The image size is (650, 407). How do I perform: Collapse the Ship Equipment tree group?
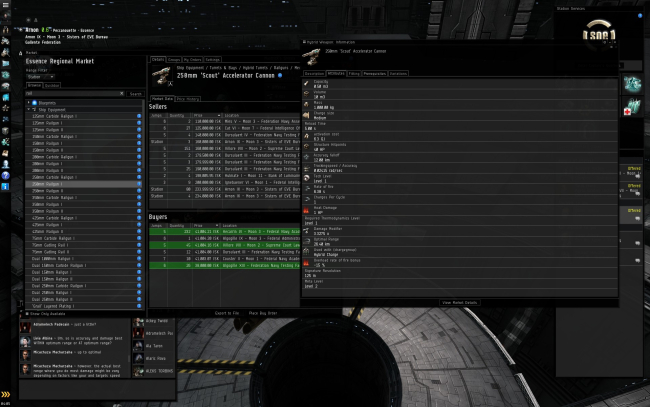coord(29,109)
